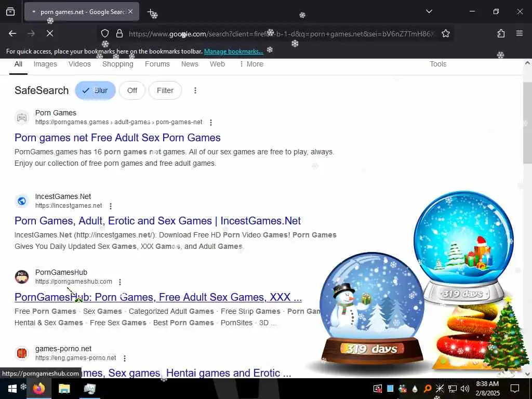Switch to the Shopping tab

tap(118, 64)
